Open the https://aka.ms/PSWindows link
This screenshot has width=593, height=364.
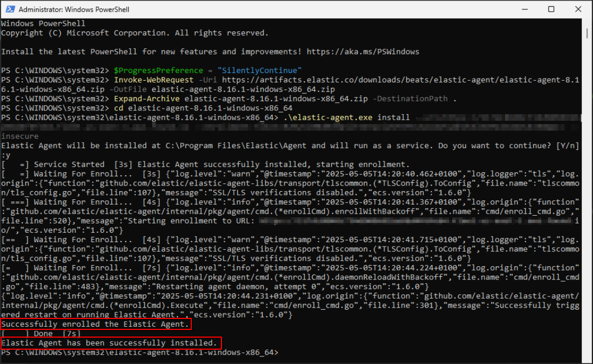click(x=363, y=52)
